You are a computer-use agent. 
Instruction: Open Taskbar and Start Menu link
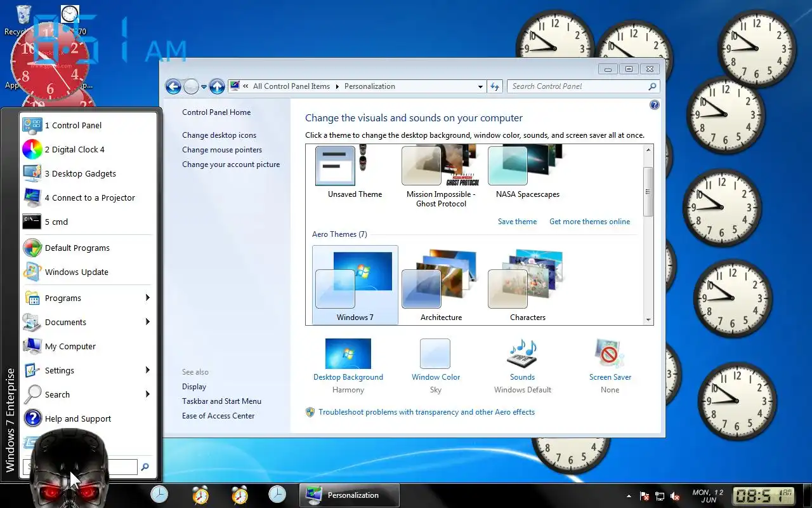pyautogui.click(x=221, y=401)
